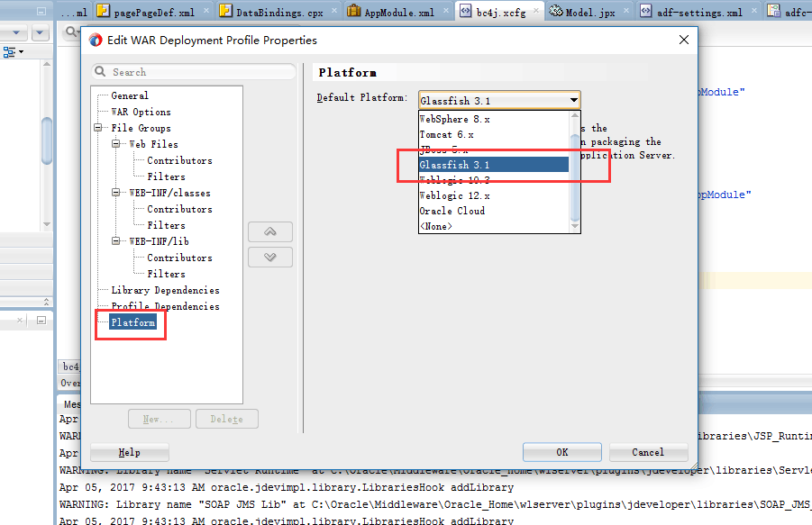This screenshot has width=812, height=525.
Task: Select General in the properties tree
Action: pos(130,95)
